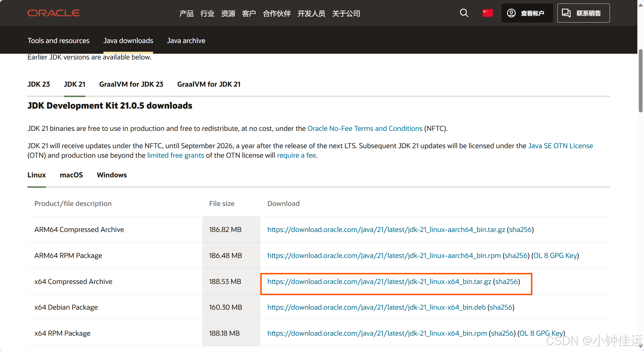Click the limited free grants link
The image size is (644, 351).
tap(176, 155)
